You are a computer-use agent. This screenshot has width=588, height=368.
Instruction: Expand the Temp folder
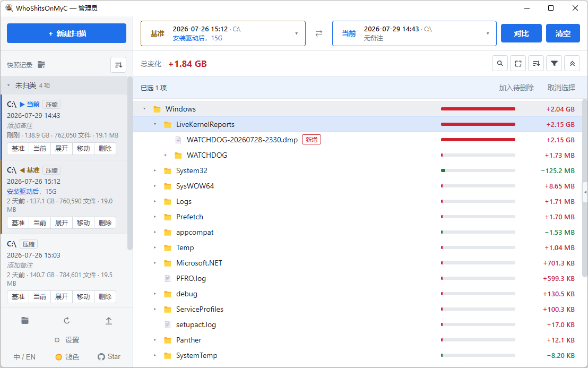point(155,247)
